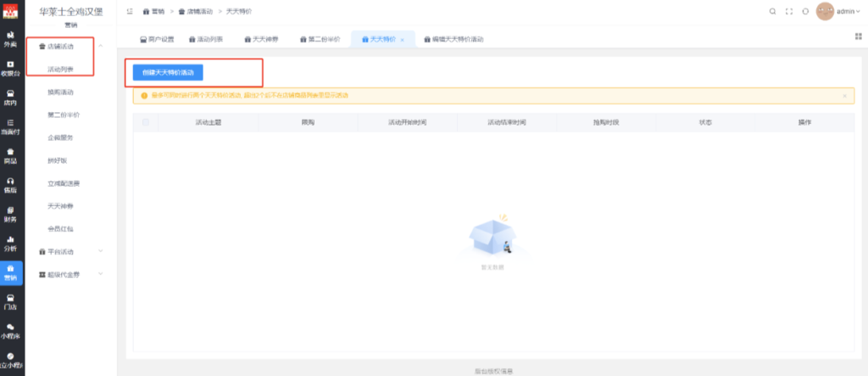Dismiss the orange warning banner
Viewport: 868px width, 376px height.
click(845, 96)
